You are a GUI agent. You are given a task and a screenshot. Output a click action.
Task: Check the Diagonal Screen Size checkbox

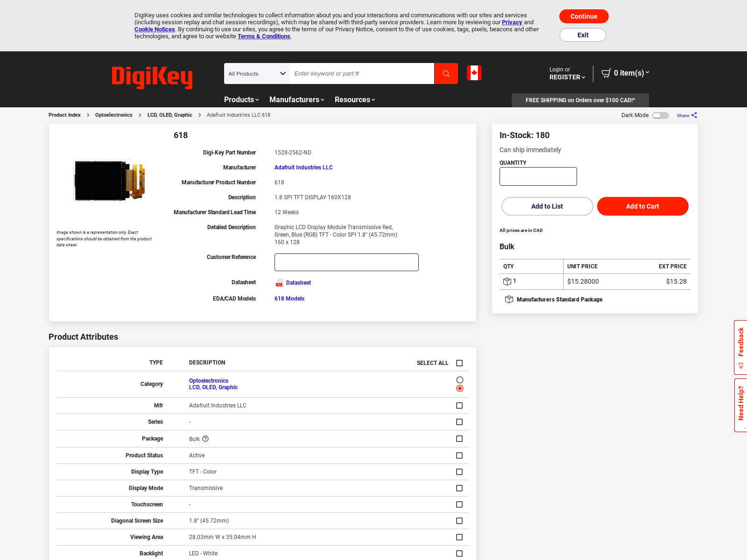459,521
